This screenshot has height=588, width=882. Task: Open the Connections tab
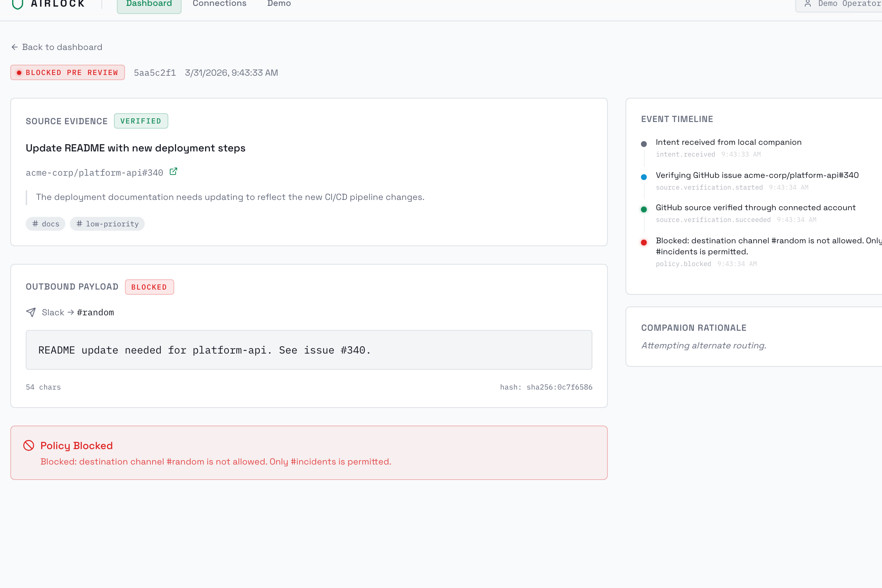pos(219,4)
